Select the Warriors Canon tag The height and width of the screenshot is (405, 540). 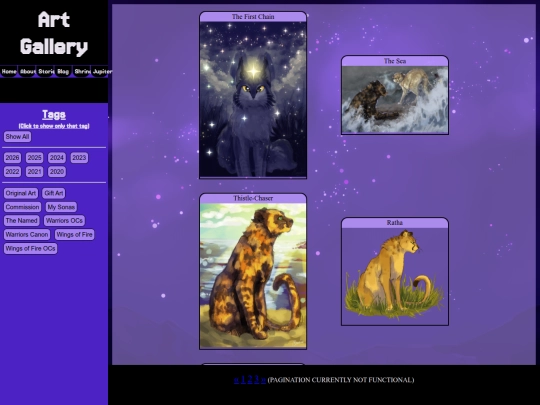point(27,235)
